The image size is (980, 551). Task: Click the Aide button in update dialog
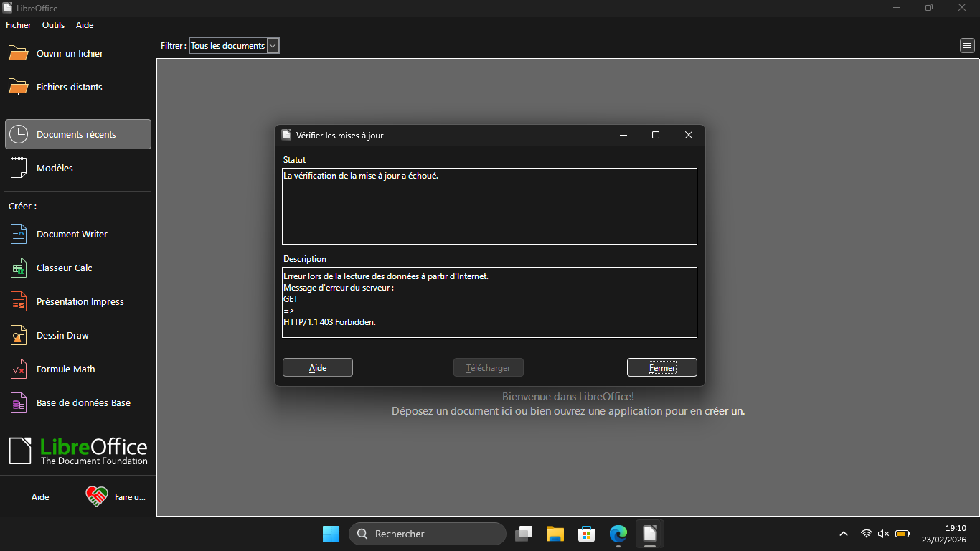pos(317,367)
